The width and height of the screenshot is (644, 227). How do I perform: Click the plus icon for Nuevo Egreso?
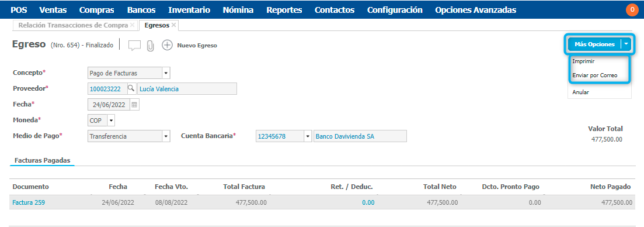click(x=167, y=45)
